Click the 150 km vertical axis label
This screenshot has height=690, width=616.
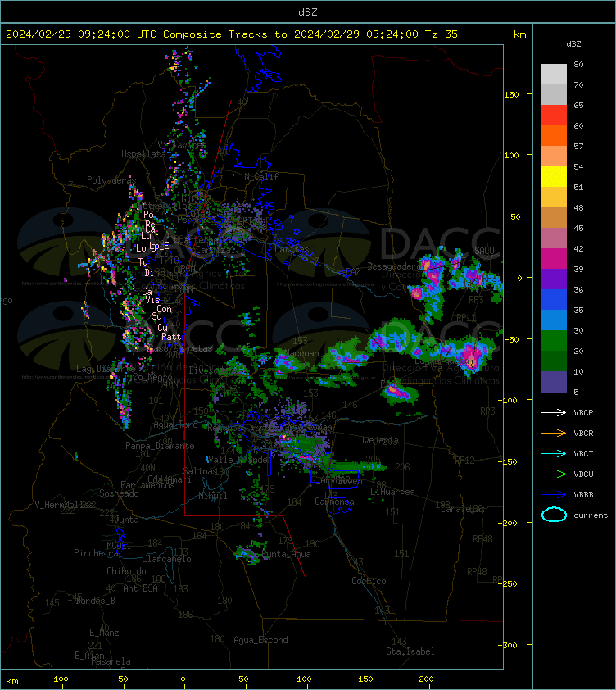[511, 94]
